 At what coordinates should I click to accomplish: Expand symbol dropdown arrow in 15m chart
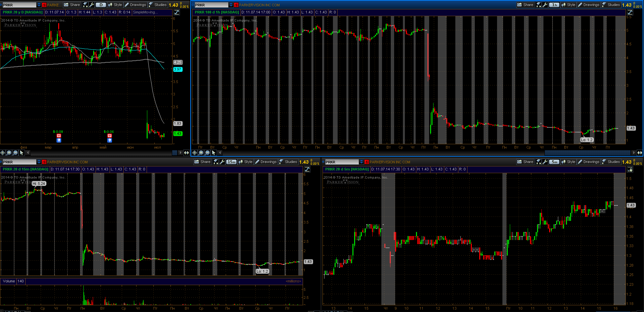coord(39,162)
